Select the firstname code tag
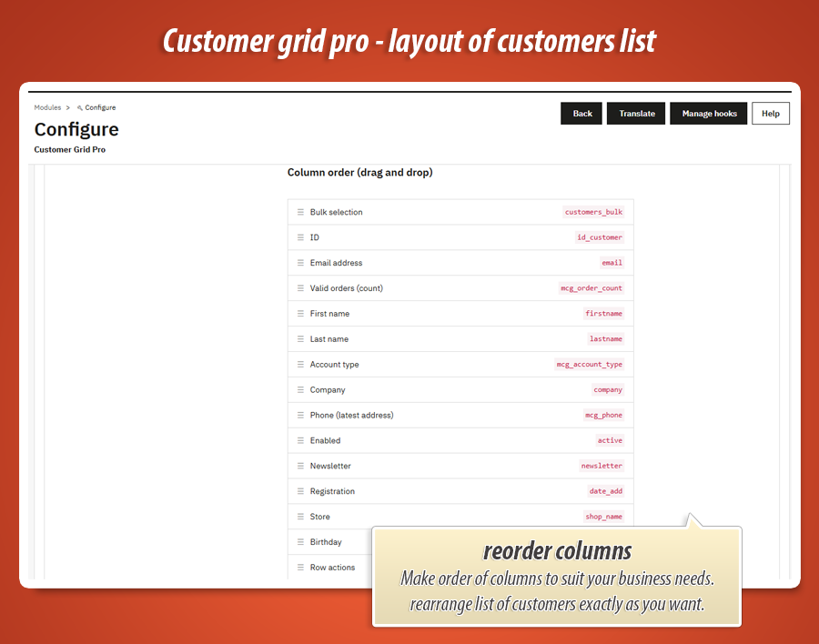This screenshot has height=644, width=819. click(x=603, y=314)
